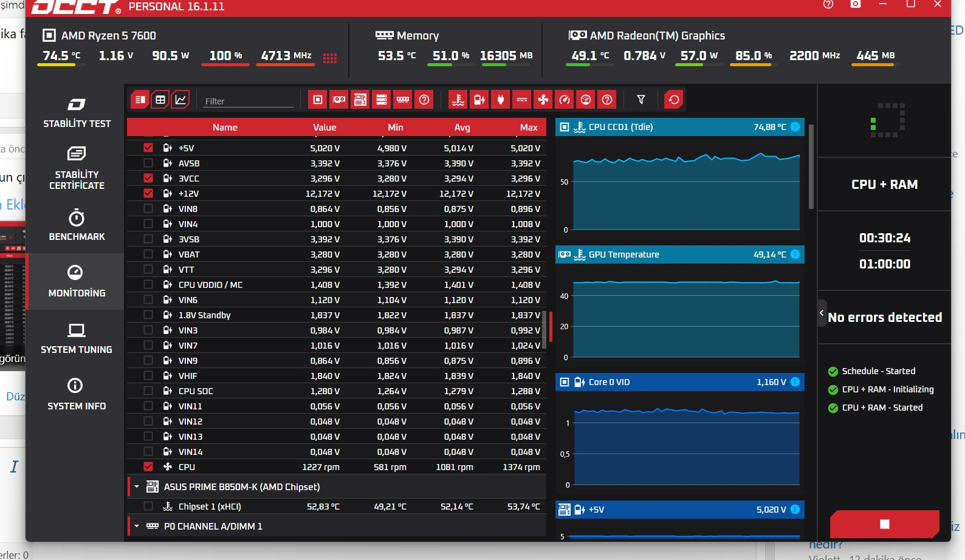Open the Stability Test section

[x=77, y=113]
